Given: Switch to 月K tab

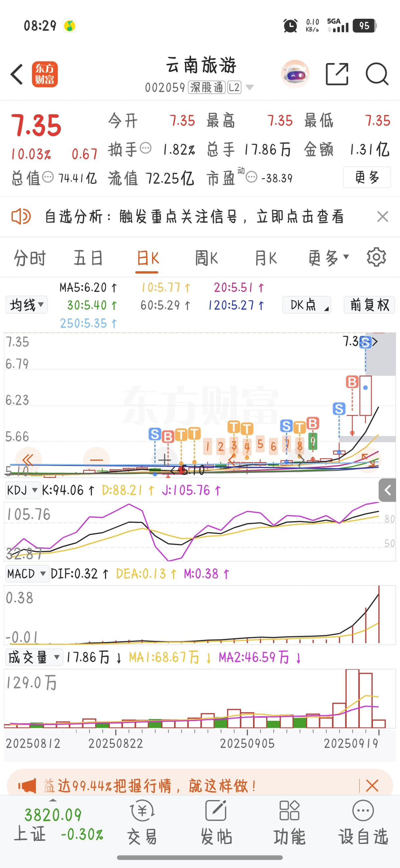Looking at the screenshot, I should pyautogui.click(x=265, y=258).
